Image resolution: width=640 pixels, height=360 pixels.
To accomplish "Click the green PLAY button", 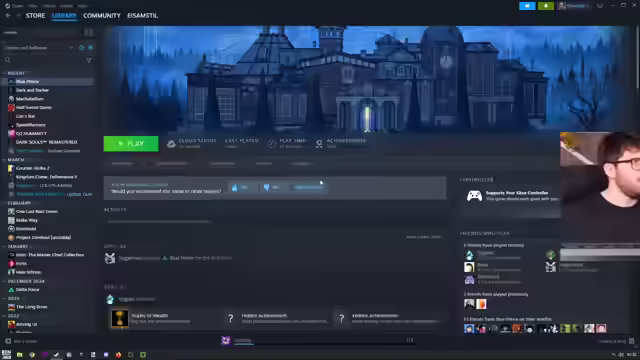I will pos(131,144).
